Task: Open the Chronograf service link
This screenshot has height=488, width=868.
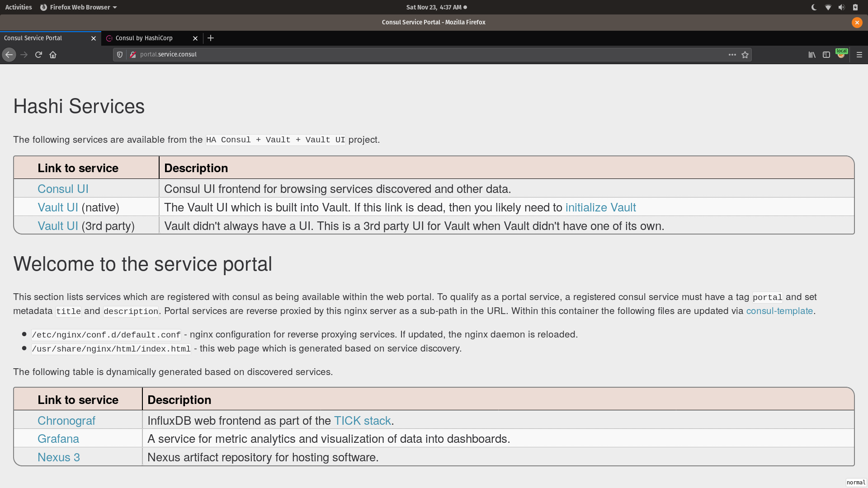Action: coord(66,421)
